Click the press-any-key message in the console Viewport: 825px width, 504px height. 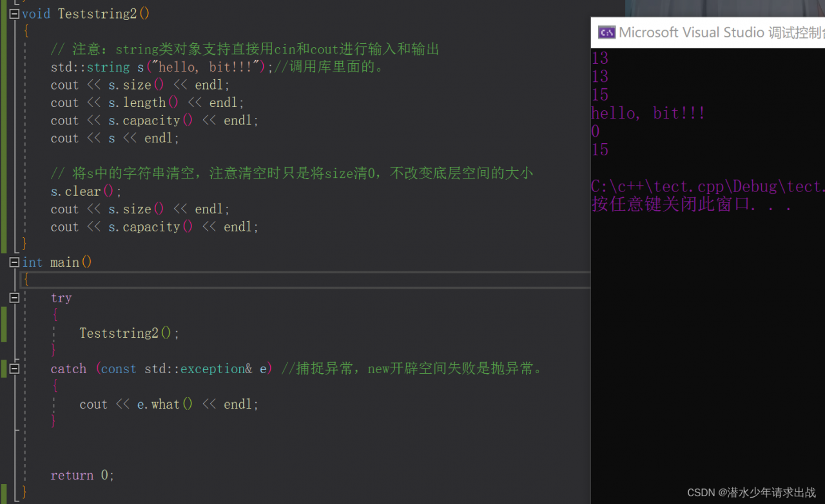(691, 205)
